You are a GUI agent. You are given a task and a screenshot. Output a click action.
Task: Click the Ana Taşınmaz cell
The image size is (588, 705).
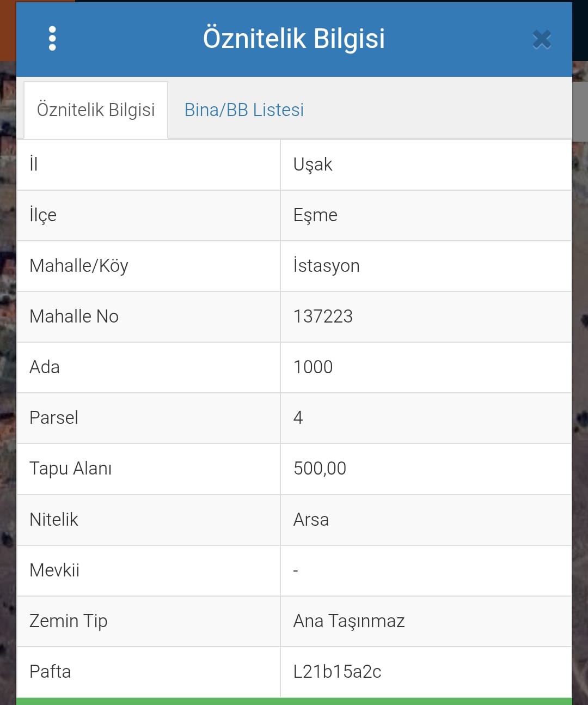pyautogui.click(x=349, y=621)
